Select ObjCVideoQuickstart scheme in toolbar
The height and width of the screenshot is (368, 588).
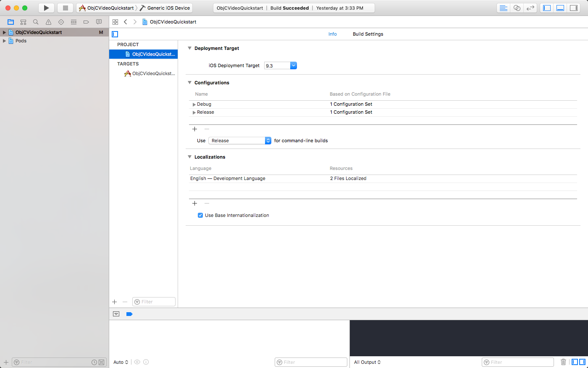click(107, 8)
